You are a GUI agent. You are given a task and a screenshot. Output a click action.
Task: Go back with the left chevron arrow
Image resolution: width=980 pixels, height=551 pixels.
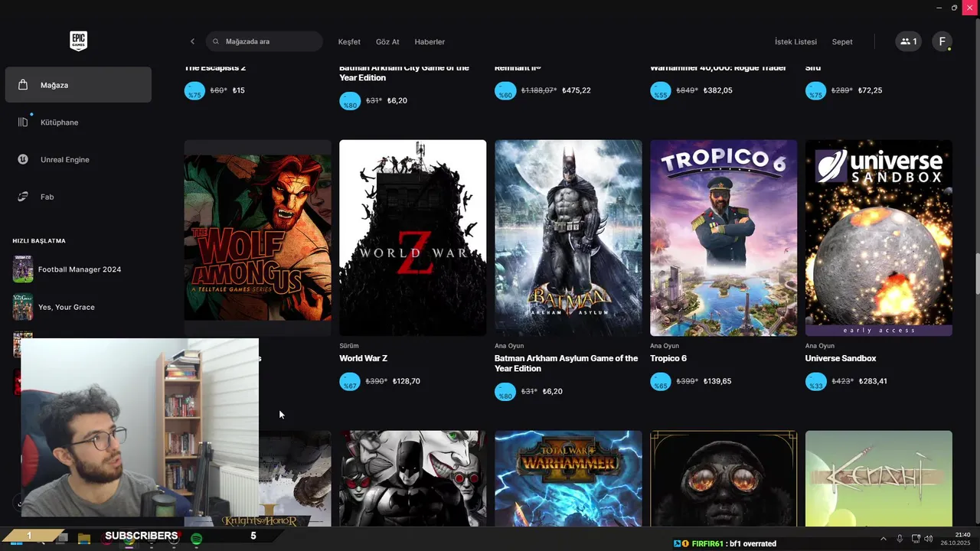click(192, 41)
